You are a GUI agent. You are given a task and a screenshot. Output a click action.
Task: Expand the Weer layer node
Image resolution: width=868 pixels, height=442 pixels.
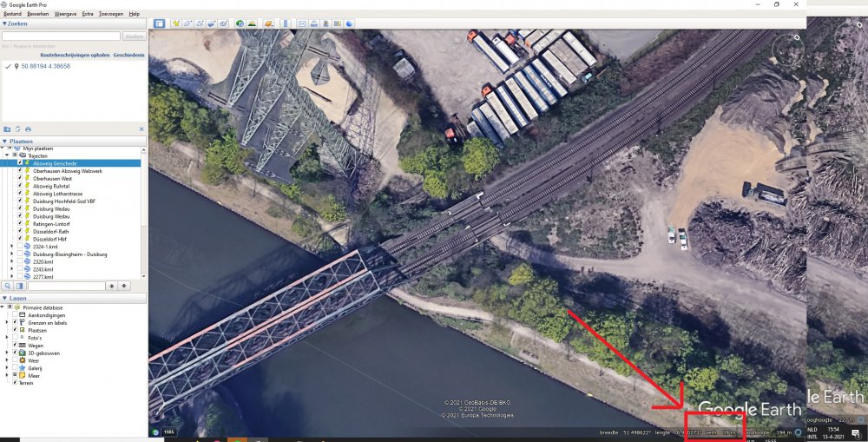[6, 360]
